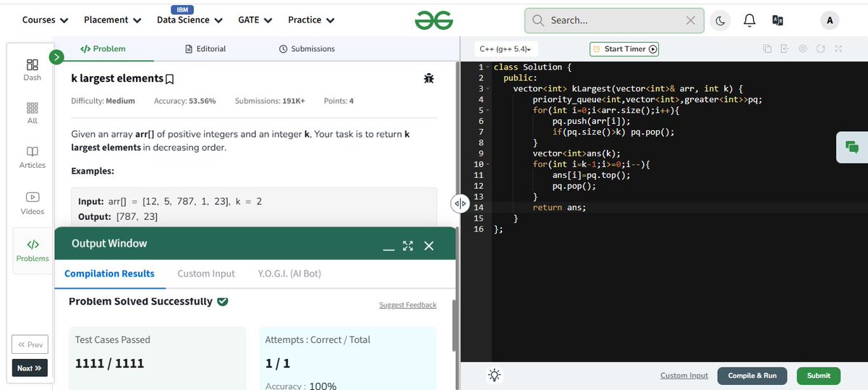The image size is (868, 390).
Task: Go to the Prev problem
Action: pos(30,344)
